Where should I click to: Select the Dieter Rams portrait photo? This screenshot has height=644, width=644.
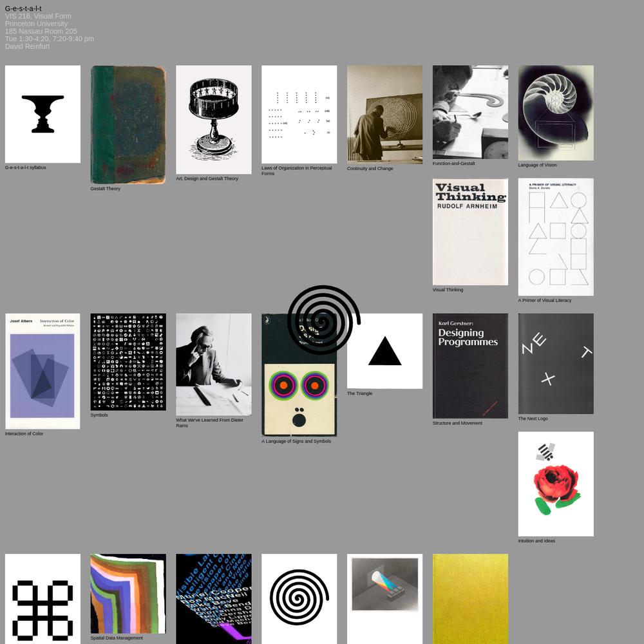click(x=214, y=365)
